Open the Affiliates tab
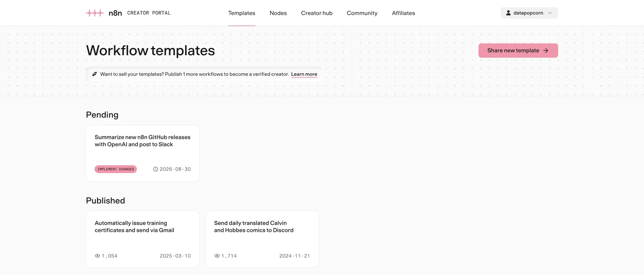The image size is (644, 275). pyautogui.click(x=403, y=13)
